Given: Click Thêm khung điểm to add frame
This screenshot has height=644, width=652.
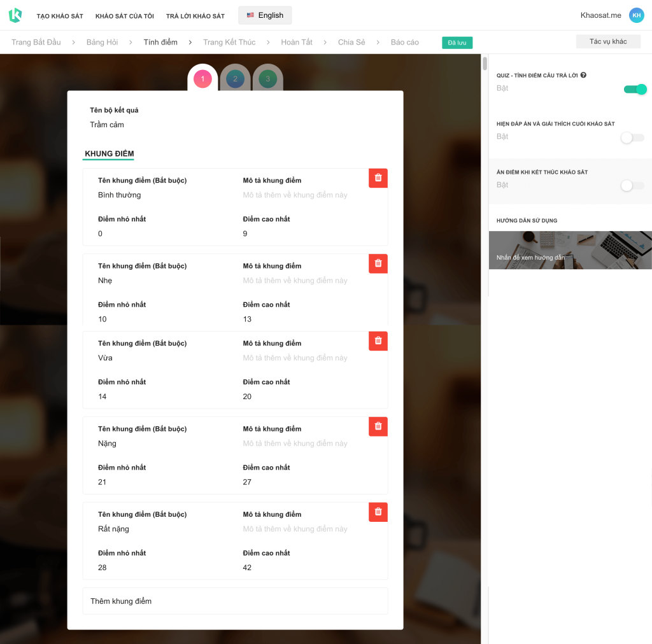Looking at the screenshot, I should point(236,601).
